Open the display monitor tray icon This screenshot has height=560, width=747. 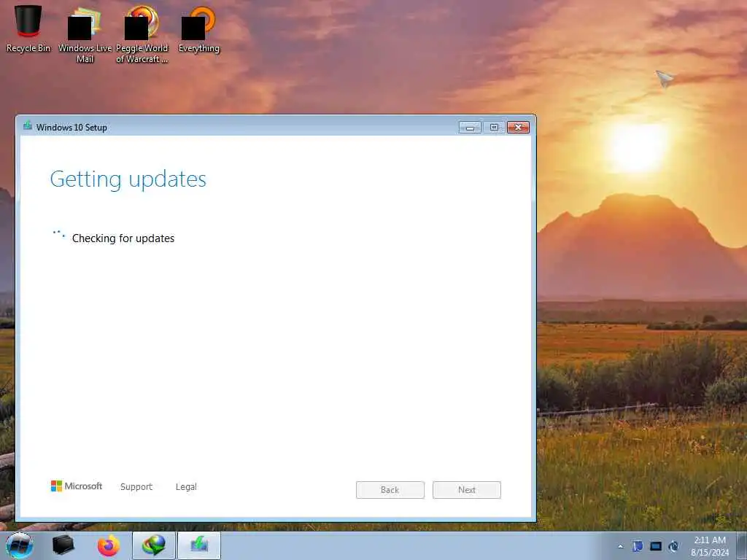click(x=656, y=546)
